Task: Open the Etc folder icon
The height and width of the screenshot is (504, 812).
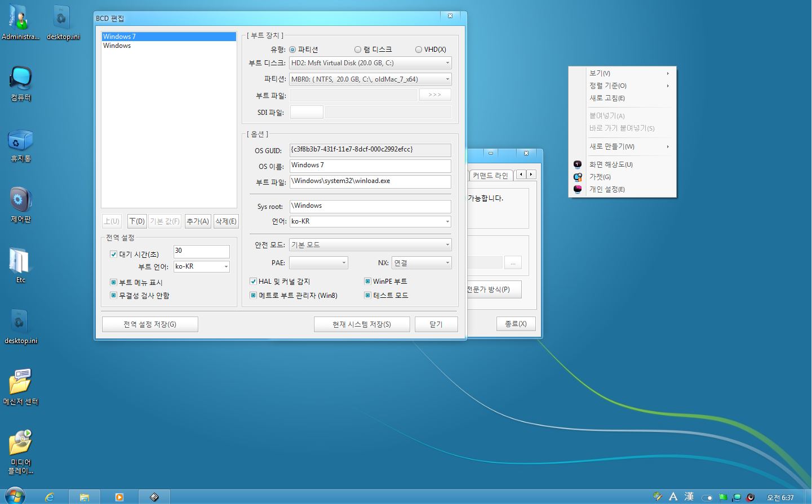Action: (x=20, y=265)
